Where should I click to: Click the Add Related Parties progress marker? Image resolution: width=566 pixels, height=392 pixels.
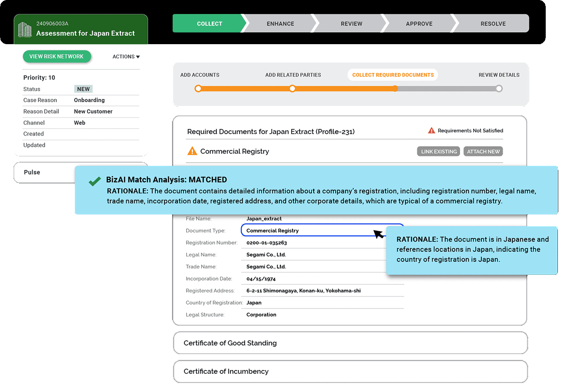[292, 89]
